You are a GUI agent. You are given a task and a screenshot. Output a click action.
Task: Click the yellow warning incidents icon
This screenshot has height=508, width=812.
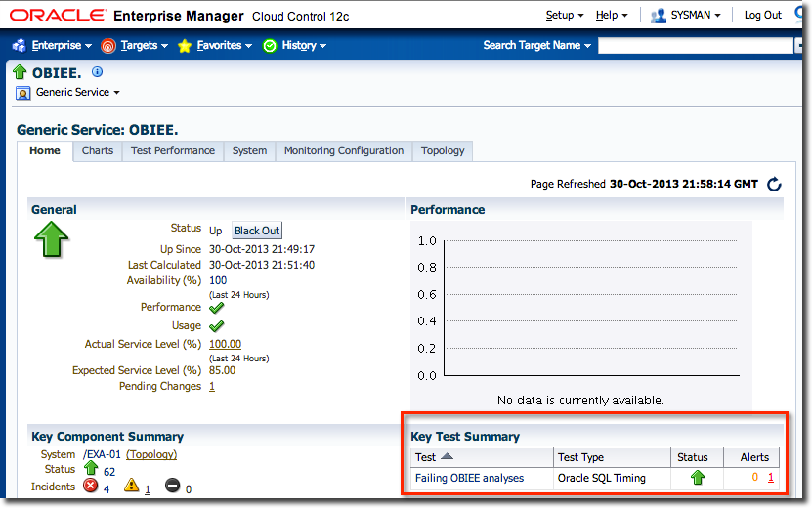pos(132,487)
